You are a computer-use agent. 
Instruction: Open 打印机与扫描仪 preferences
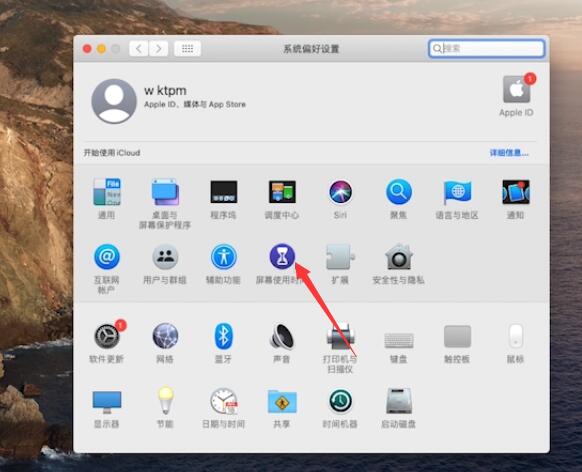pos(340,336)
